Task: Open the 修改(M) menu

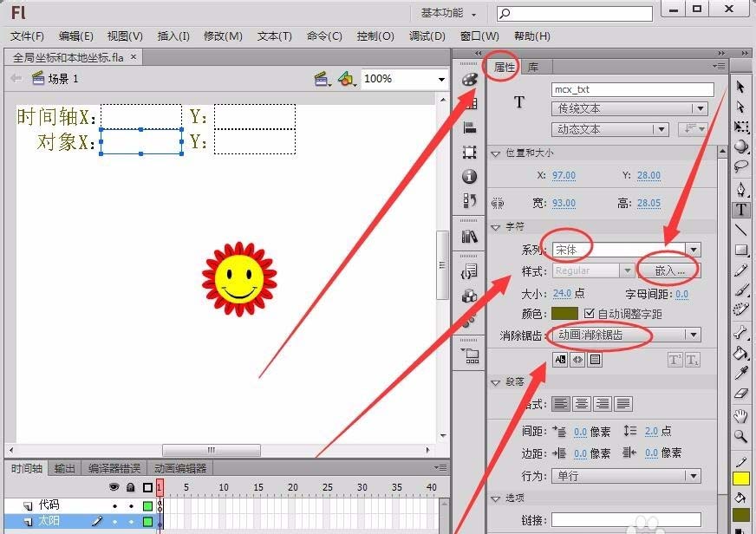Action: 223,36
